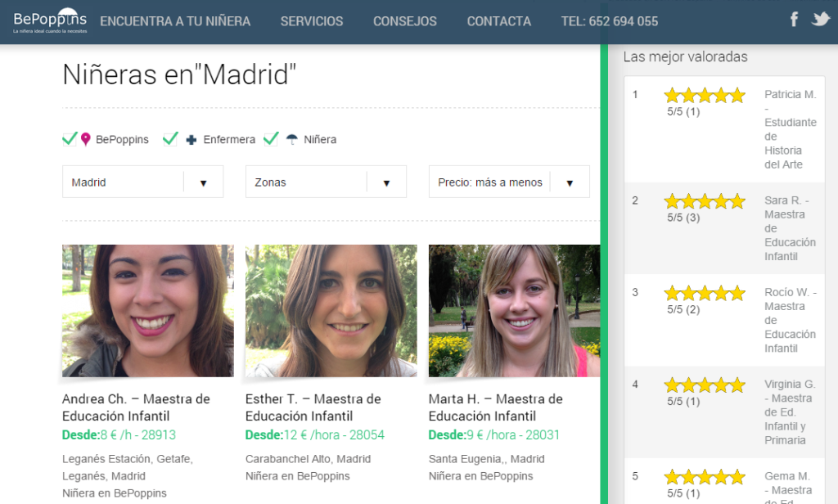Screen dimensions: 838x504
Task: Click Marta H.'s profile photo
Action: coord(514,311)
